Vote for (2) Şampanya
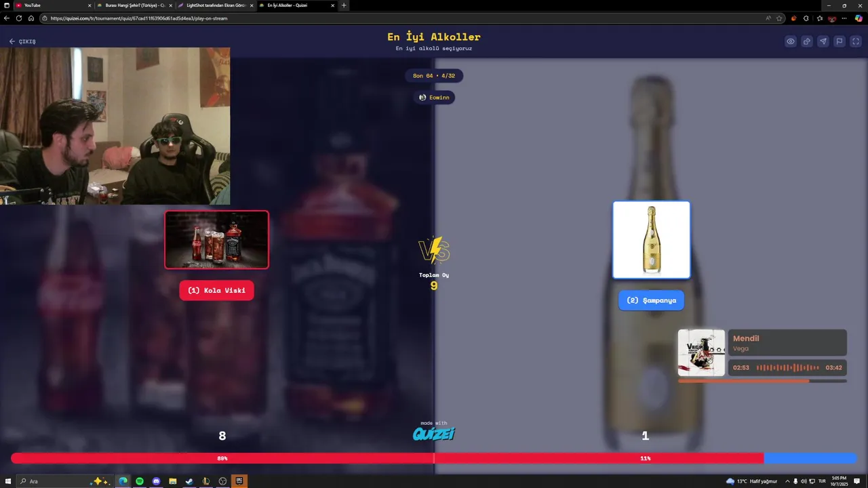868x488 pixels. 651,300
